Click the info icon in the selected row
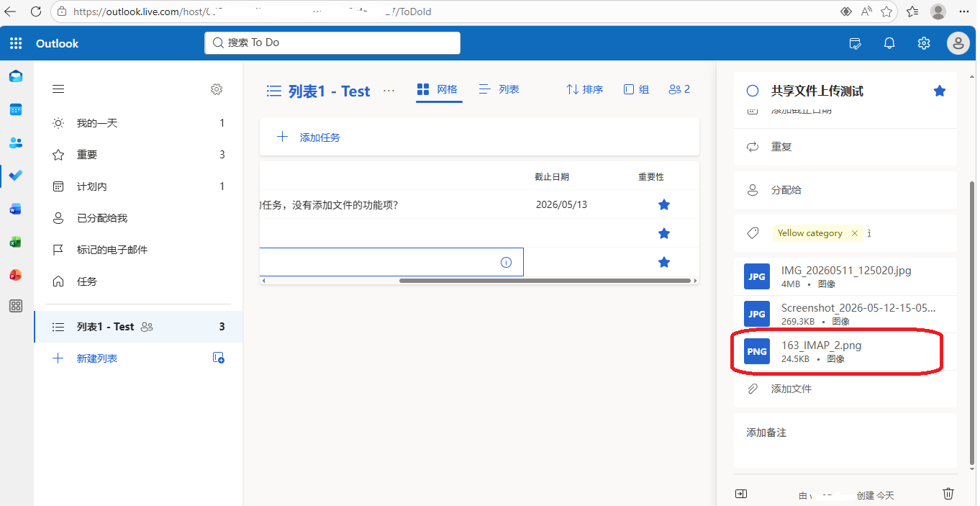This screenshot has width=980, height=506. pyautogui.click(x=506, y=262)
